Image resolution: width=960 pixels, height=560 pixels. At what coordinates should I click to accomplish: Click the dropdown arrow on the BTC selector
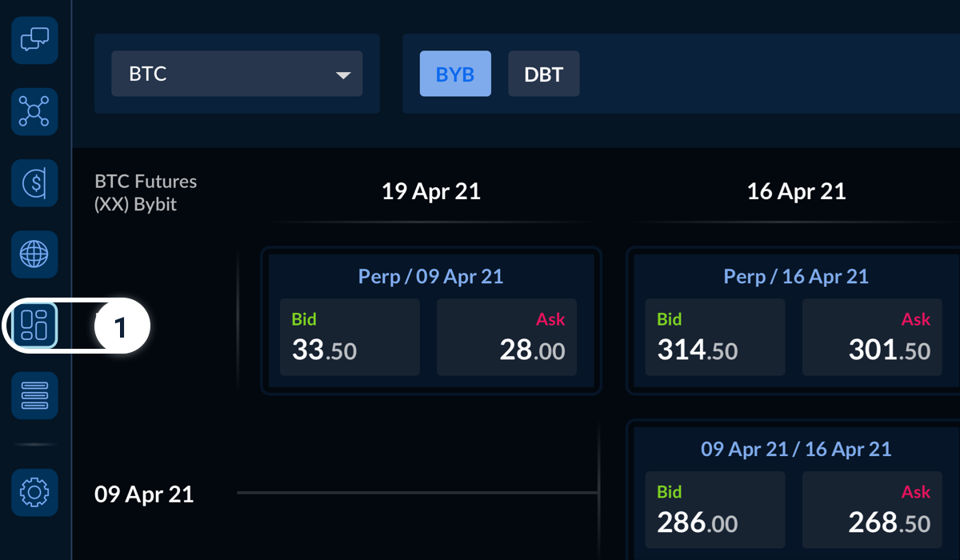coord(344,74)
